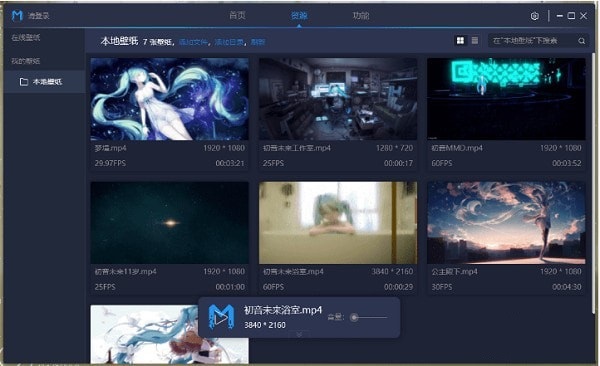Maximize the wallpaper app window
Viewport: 600px width, 366px height.
[571, 16]
